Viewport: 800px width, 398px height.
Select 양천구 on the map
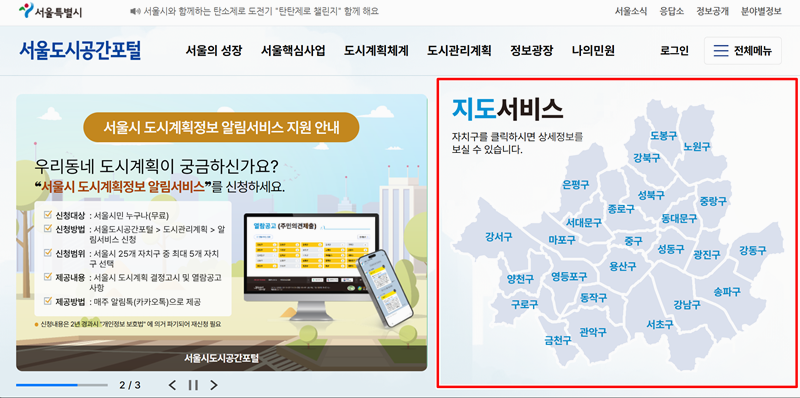pos(520,279)
